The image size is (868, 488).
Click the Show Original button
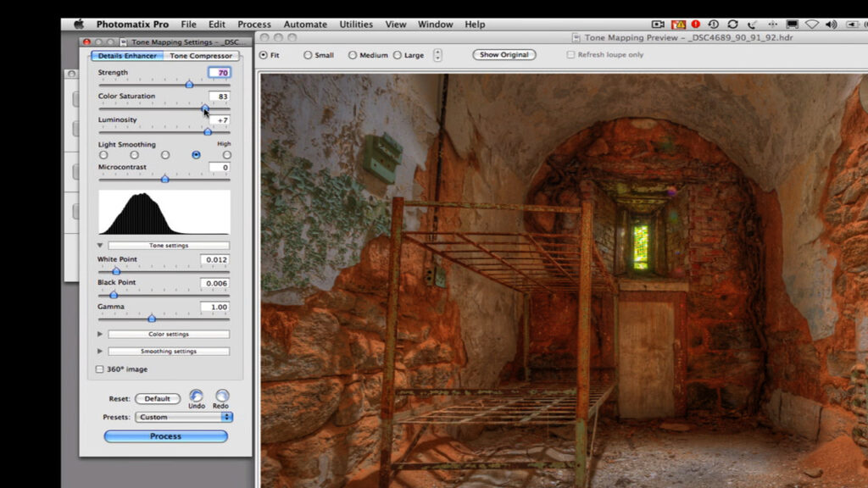pyautogui.click(x=504, y=55)
